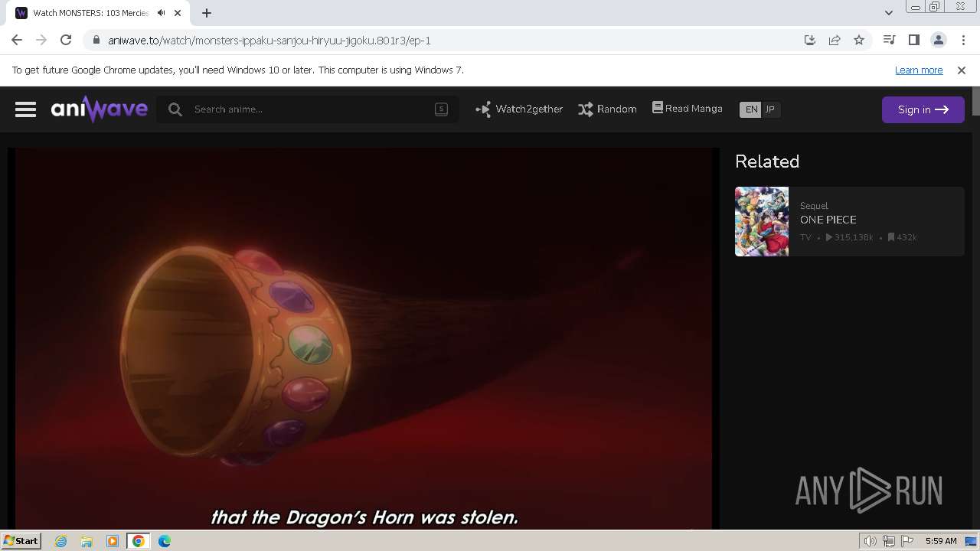Open the ONE PIECE poster thumbnail
980x551 pixels.
[x=762, y=221]
